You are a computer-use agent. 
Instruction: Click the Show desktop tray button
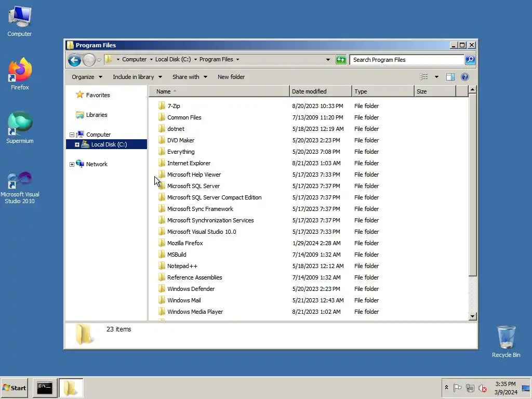click(526, 388)
